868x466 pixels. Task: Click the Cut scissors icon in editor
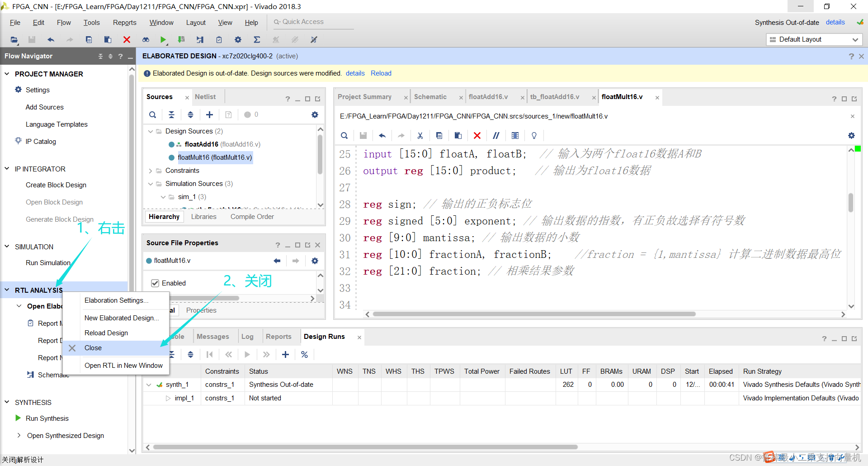tap(420, 136)
